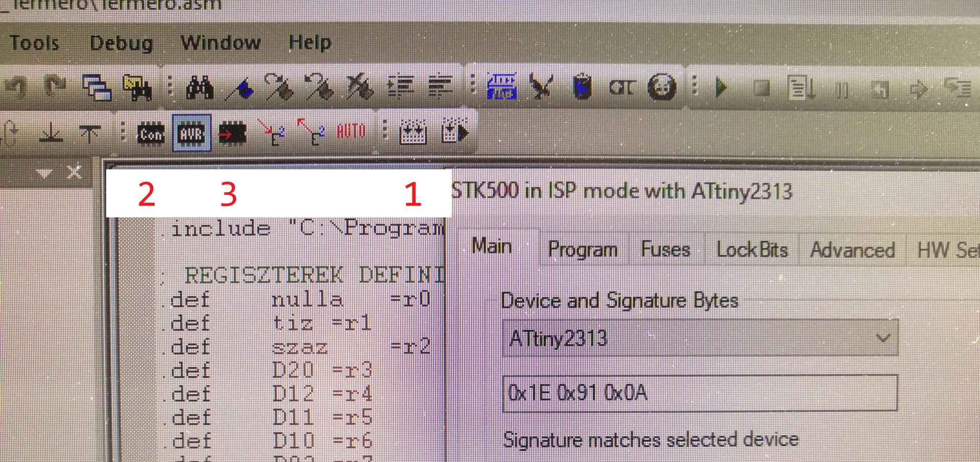The width and height of the screenshot is (980, 462).
Task: Open the Tools menu
Action: pos(34,43)
